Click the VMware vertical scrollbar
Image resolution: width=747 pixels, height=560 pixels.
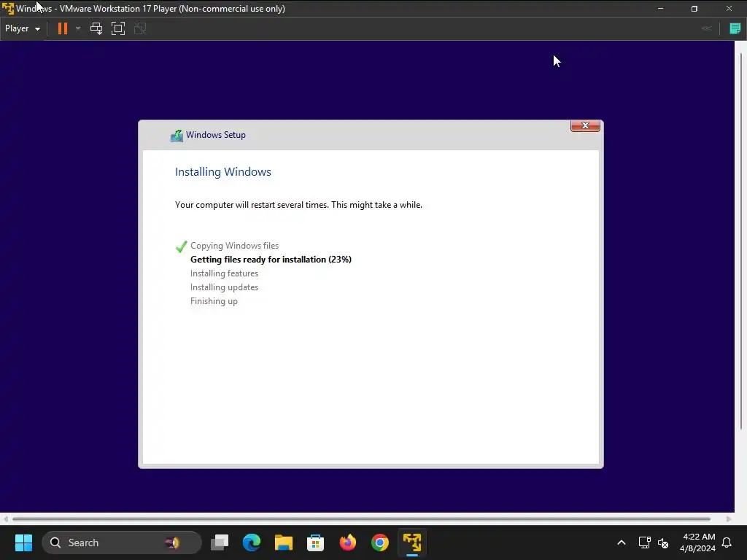click(741, 241)
